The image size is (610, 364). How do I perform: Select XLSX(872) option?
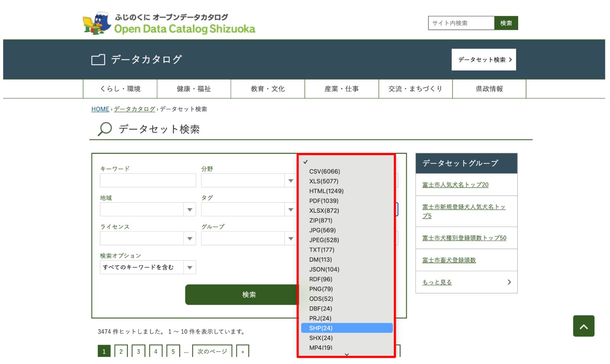[x=324, y=211]
